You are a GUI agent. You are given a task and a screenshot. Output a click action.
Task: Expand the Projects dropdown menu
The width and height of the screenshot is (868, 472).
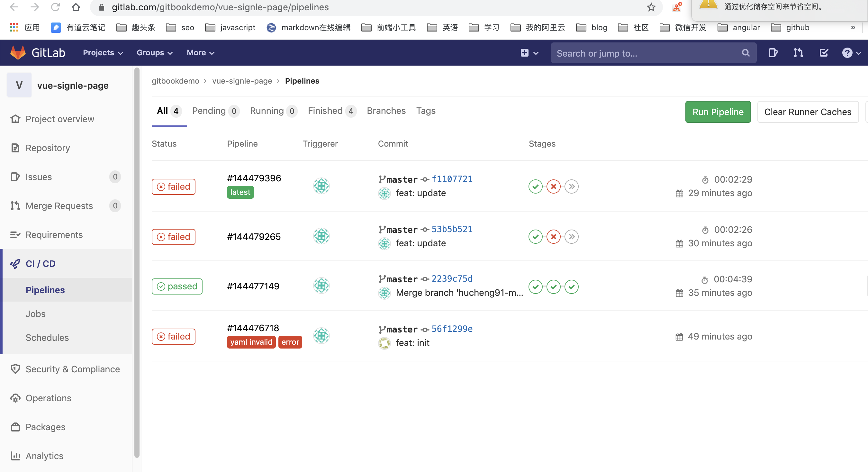coord(103,52)
